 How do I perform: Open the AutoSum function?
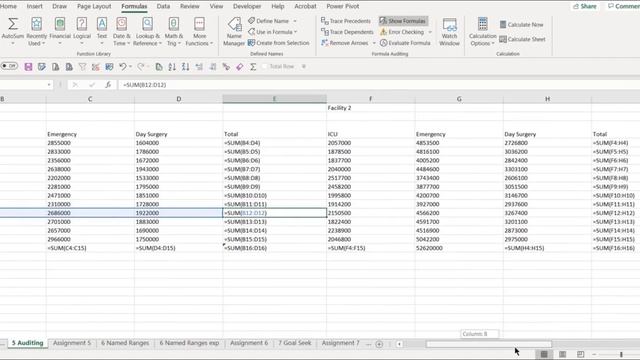click(13, 31)
